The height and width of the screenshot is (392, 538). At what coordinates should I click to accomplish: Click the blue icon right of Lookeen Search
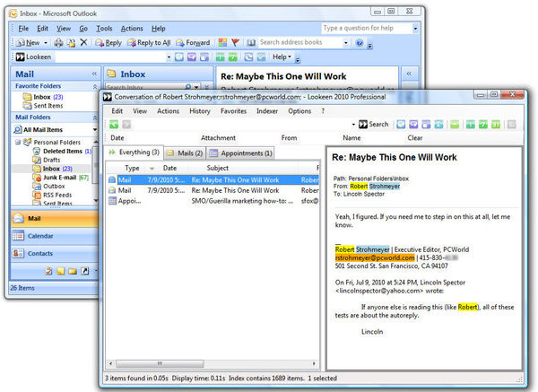[401, 125]
